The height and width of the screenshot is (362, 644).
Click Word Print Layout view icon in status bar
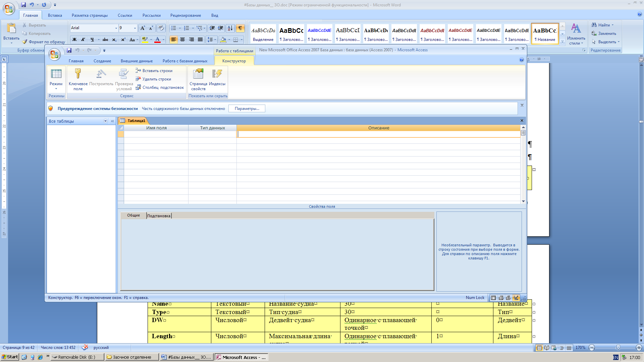click(x=539, y=348)
